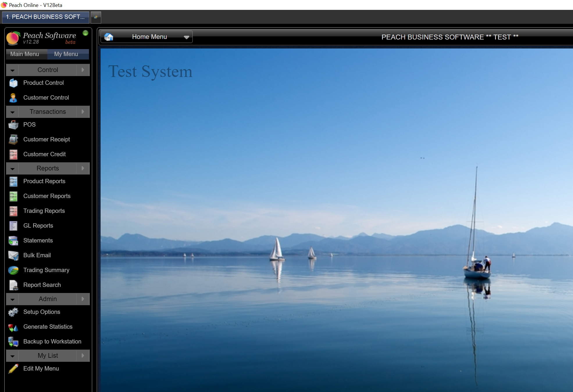The height and width of the screenshot is (392, 573).
Task: Open Product Control via its cube icon
Action: [x=13, y=83]
